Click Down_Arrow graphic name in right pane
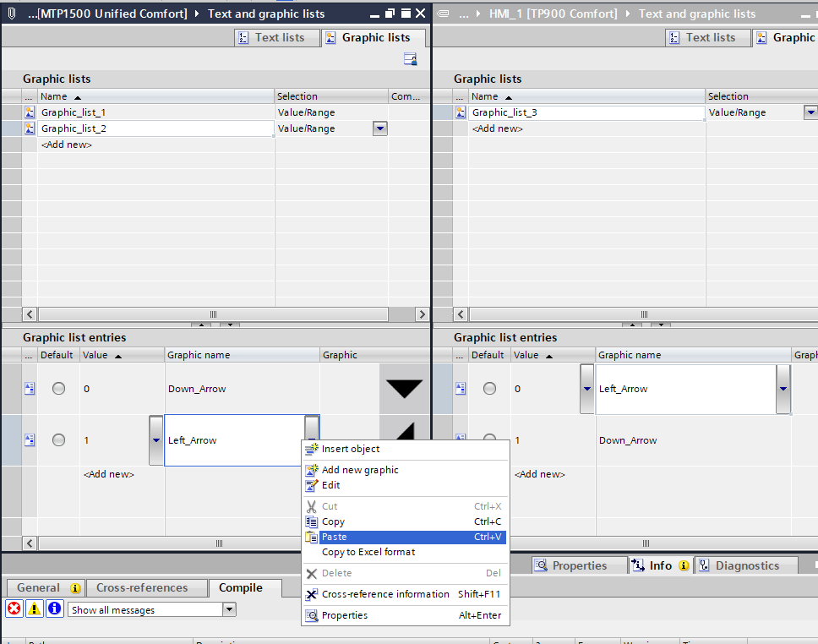 (x=628, y=440)
